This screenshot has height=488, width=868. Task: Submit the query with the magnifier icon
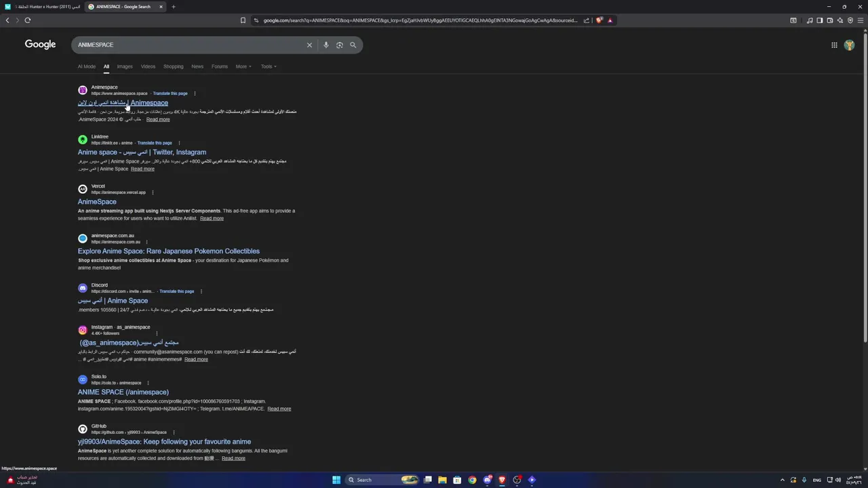coord(353,45)
